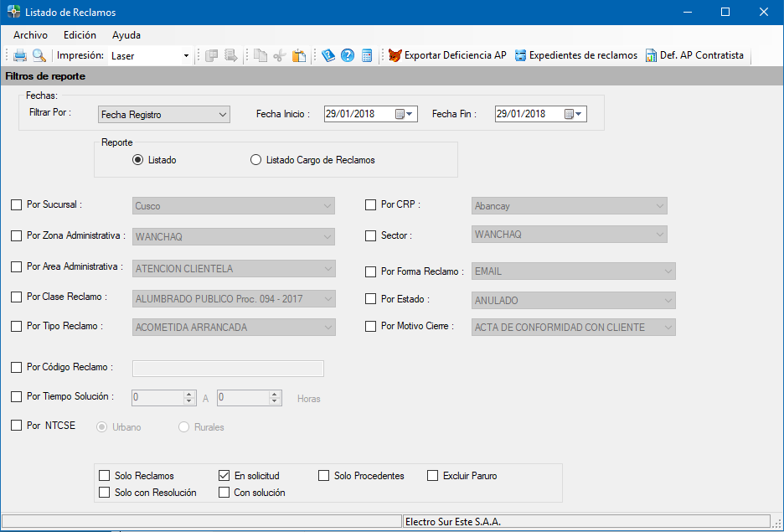The image size is (784, 532).
Task: Click Def. AP Contratista button
Action: pos(694,56)
